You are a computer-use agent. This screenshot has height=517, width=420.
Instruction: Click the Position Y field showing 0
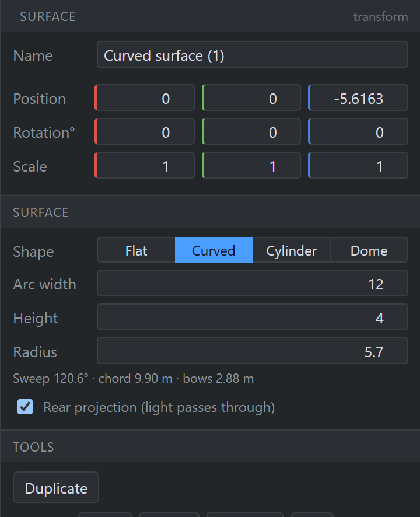pos(251,98)
